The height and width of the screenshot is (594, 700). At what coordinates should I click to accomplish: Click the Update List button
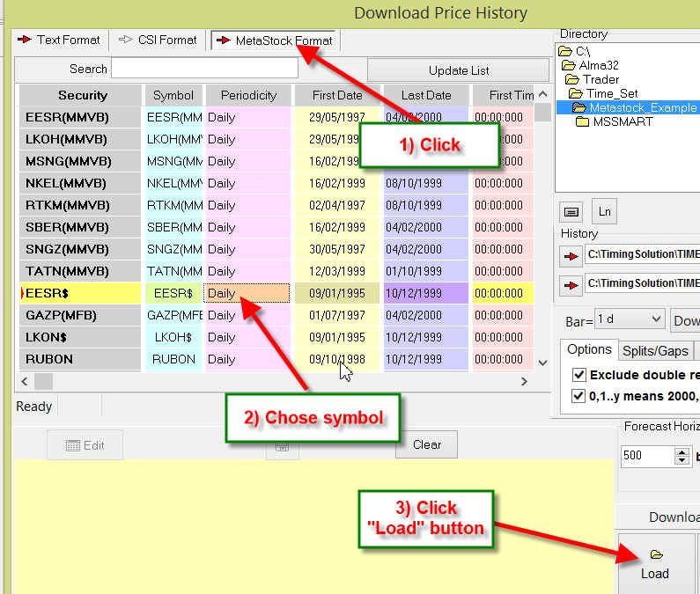(459, 70)
